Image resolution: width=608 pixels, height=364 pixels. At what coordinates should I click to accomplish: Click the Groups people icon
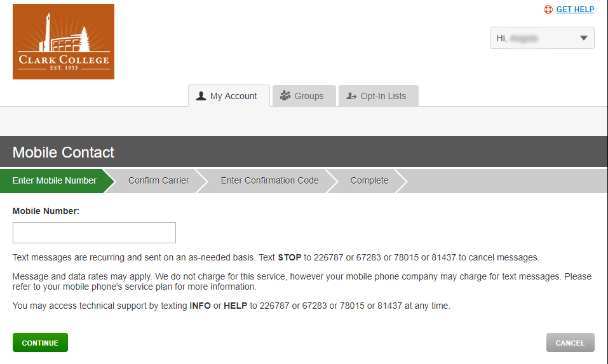(285, 95)
